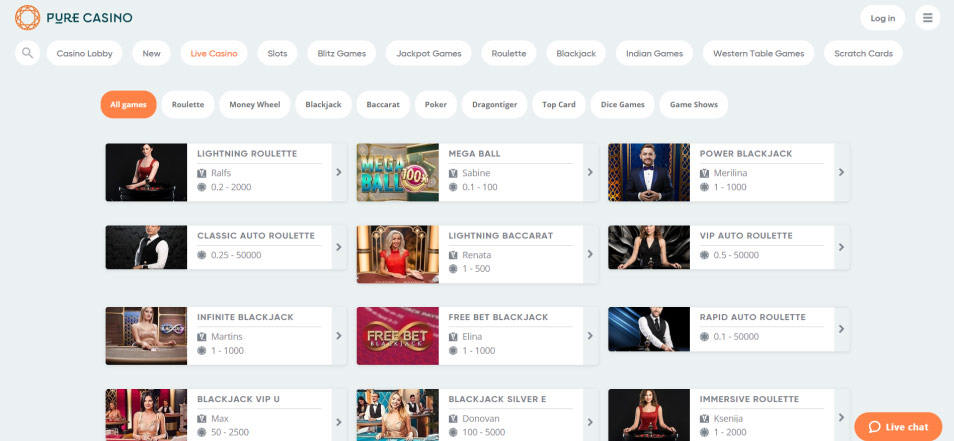954x441 pixels.
Task: Open the Live chat widget
Action: [x=898, y=426]
